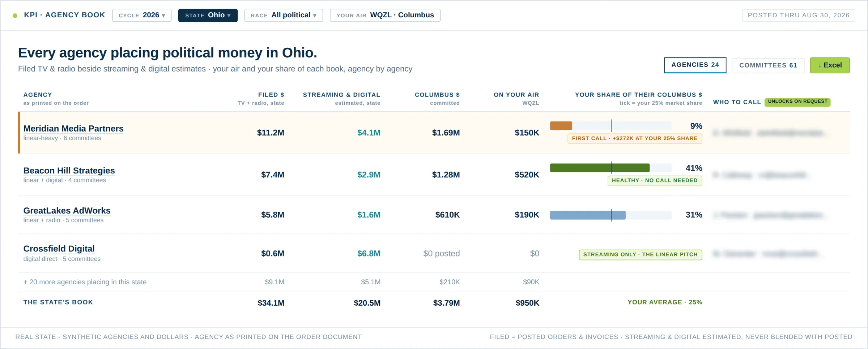Click Crossfield's $0 posted Columbus value
This screenshot has height=349, width=868.
click(x=442, y=253)
